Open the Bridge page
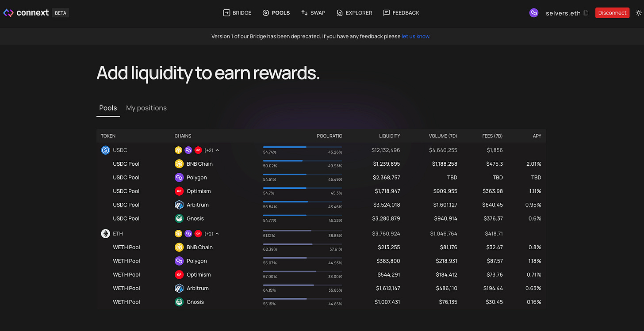Image resolution: width=644 pixels, height=331 pixels. pyautogui.click(x=237, y=13)
